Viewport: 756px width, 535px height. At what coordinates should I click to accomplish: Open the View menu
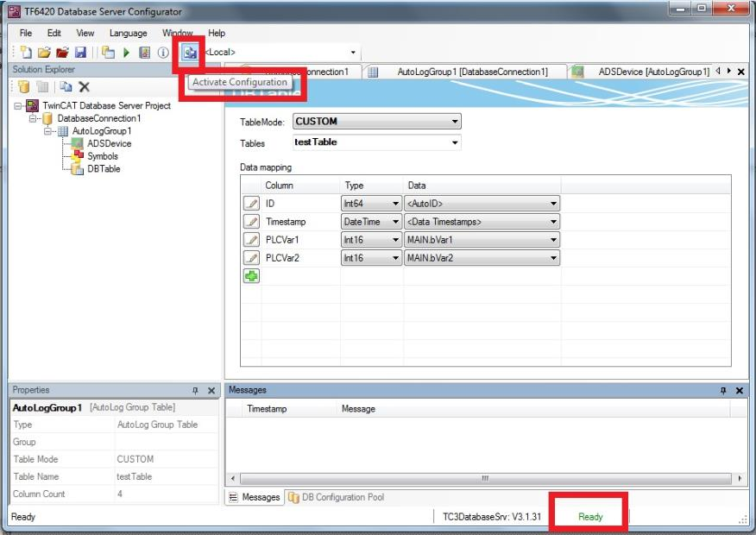tap(85, 33)
